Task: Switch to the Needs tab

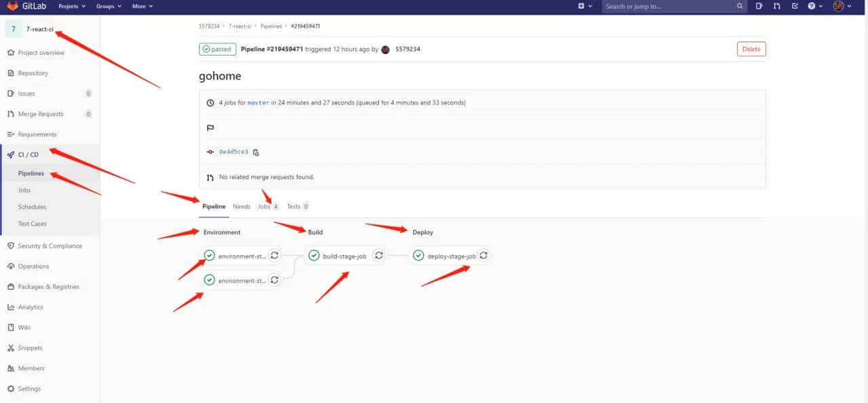Action: (x=241, y=206)
